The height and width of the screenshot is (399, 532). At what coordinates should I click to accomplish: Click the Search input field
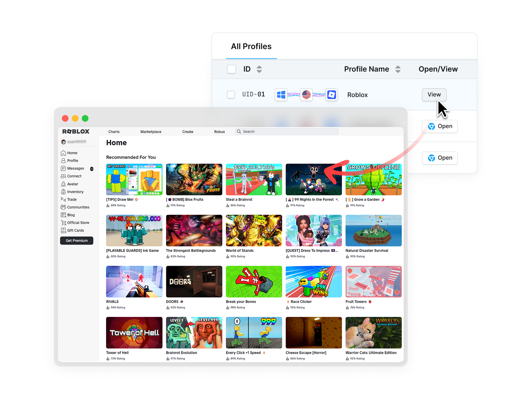[287, 132]
